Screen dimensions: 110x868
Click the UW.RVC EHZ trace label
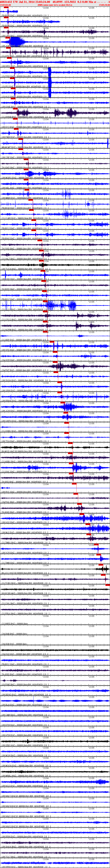click(25, 492)
